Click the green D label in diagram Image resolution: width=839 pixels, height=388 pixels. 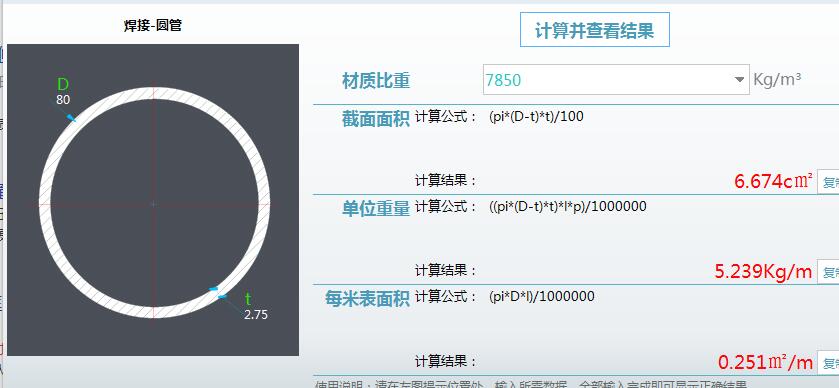click(x=63, y=85)
